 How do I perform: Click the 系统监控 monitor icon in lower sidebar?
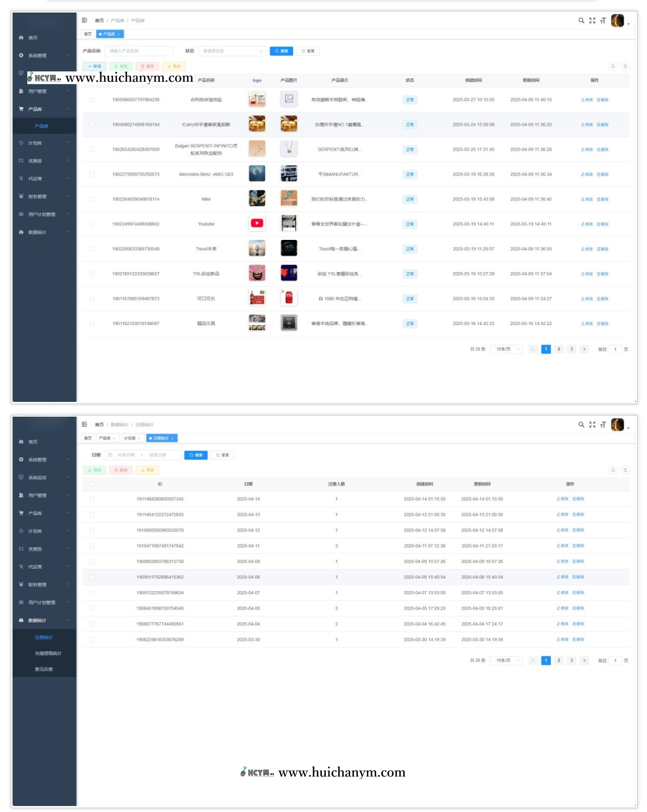[x=21, y=478]
